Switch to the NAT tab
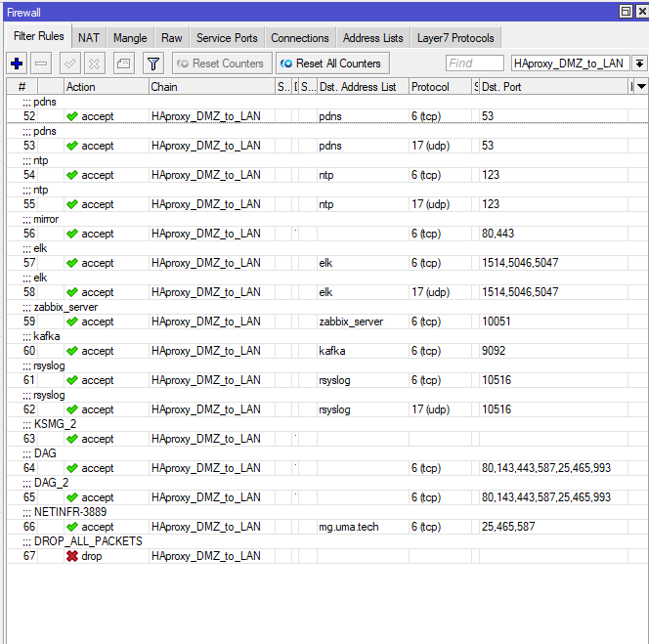The height and width of the screenshot is (644, 649). click(89, 38)
